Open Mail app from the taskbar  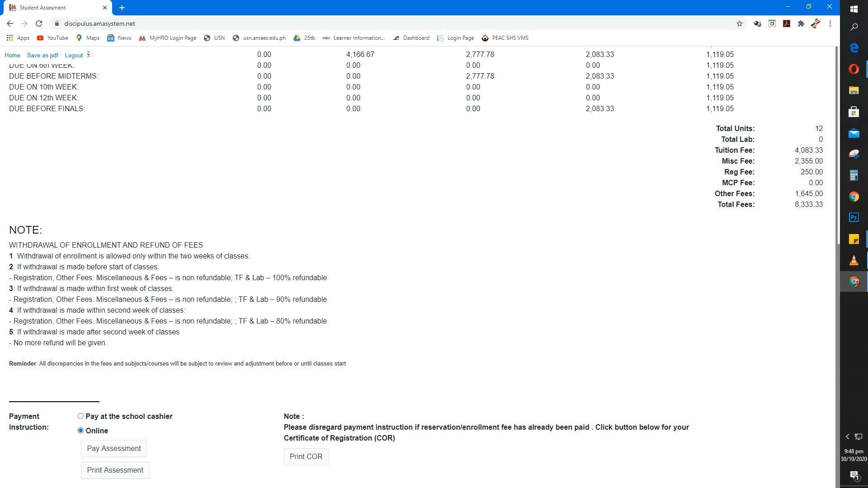click(854, 133)
